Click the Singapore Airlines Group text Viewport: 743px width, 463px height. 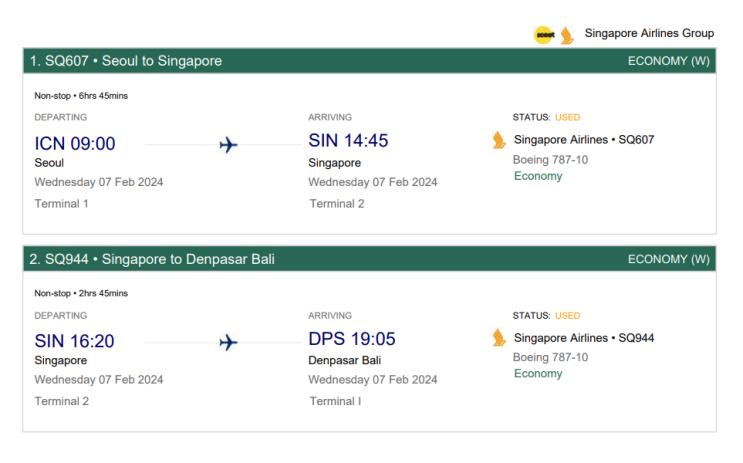tap(649, 34)
